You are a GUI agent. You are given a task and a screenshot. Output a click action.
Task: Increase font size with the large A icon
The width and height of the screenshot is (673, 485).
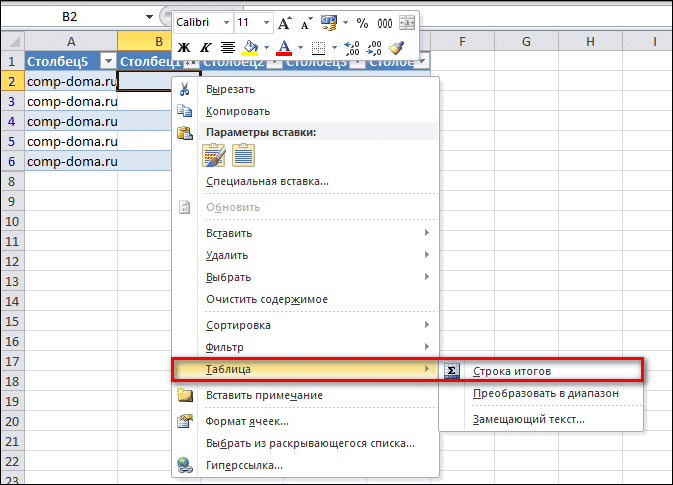285,22
